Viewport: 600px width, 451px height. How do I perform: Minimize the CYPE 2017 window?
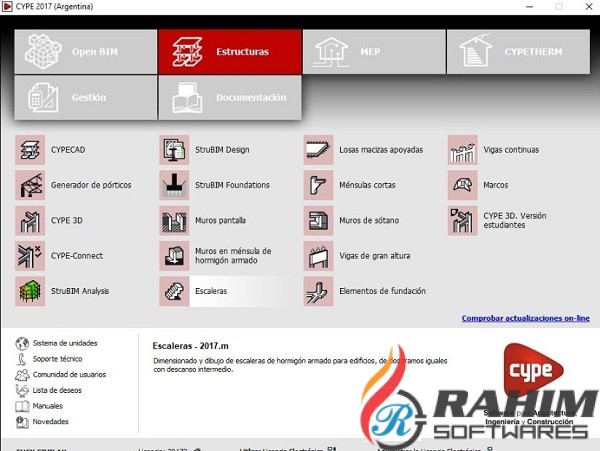click(530, 7)
